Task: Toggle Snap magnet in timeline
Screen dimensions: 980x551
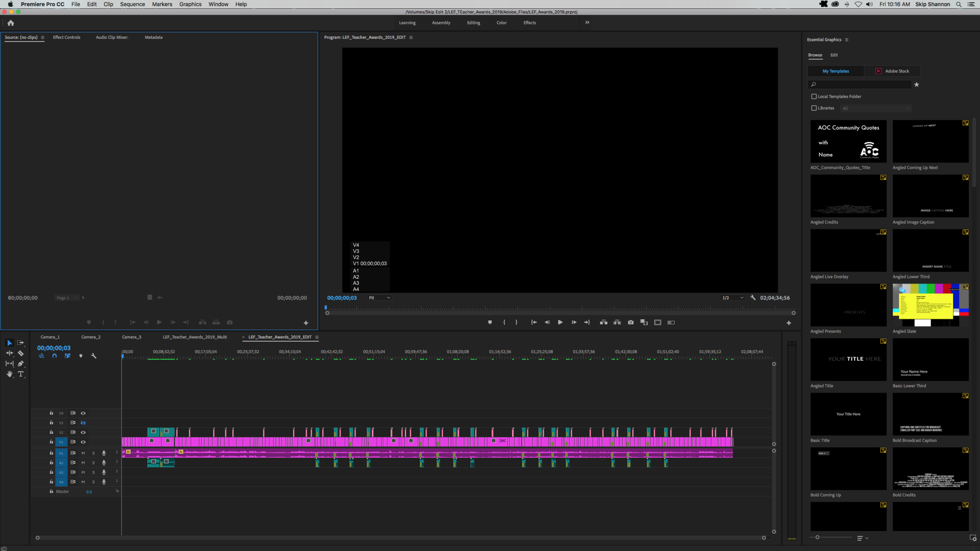Action: [x=54, y=356]
